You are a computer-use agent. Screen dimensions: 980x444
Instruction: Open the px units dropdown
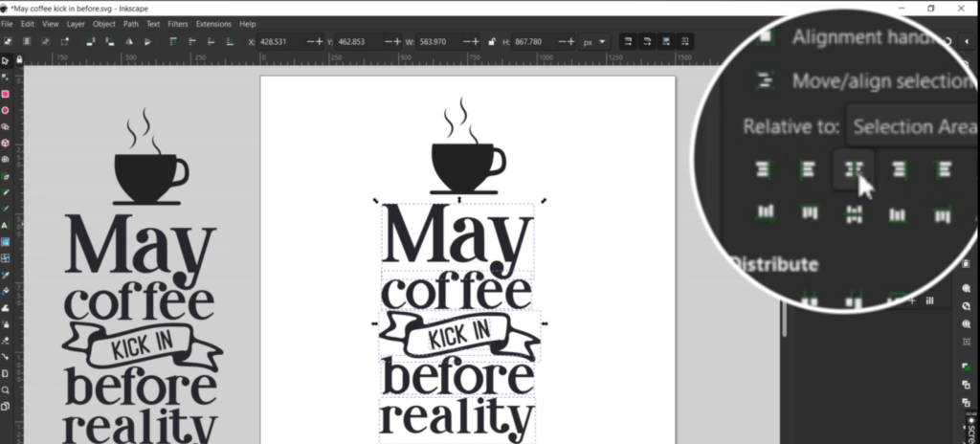596,42
